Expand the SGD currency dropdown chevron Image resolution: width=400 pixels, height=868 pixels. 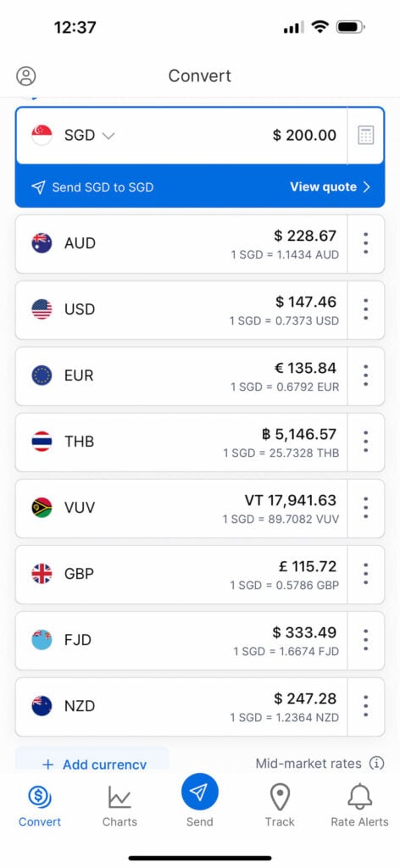(108, 136)
